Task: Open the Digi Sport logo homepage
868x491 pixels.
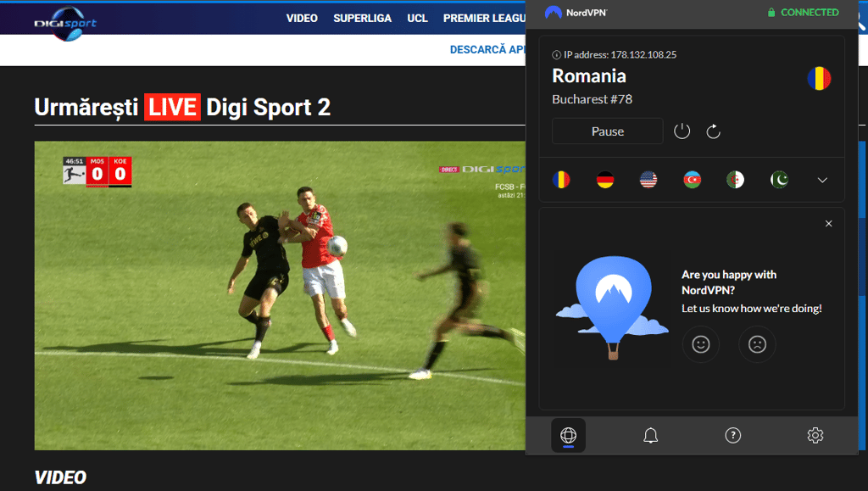Action: point(65,23)
